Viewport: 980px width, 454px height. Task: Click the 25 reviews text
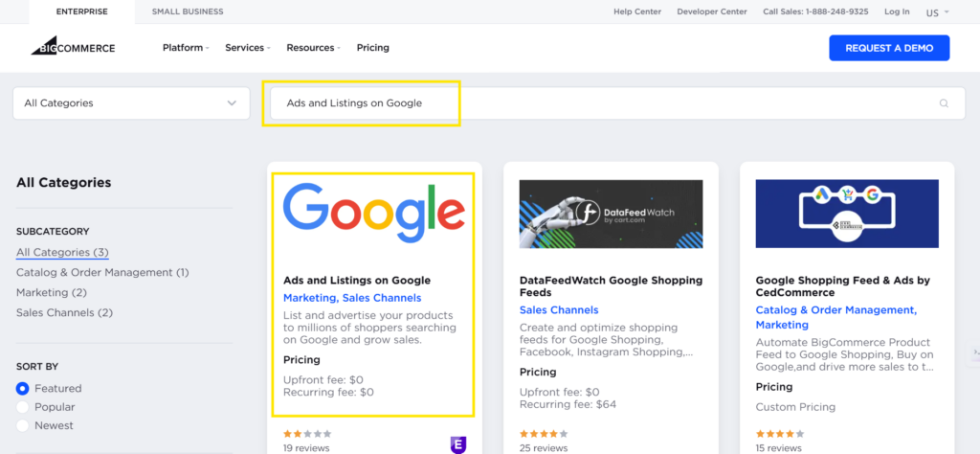click(x=544, y=448)
